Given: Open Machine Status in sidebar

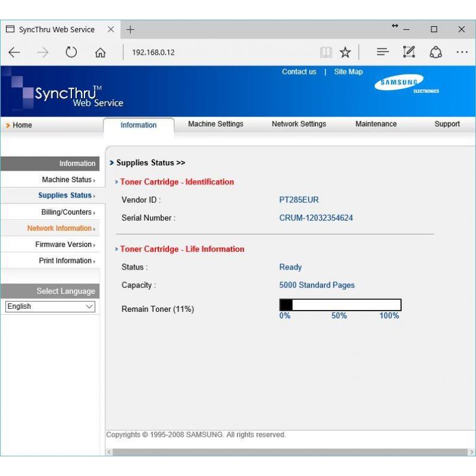Looking at the screenshot, I should pyautogui.click(x=67, y=180).
